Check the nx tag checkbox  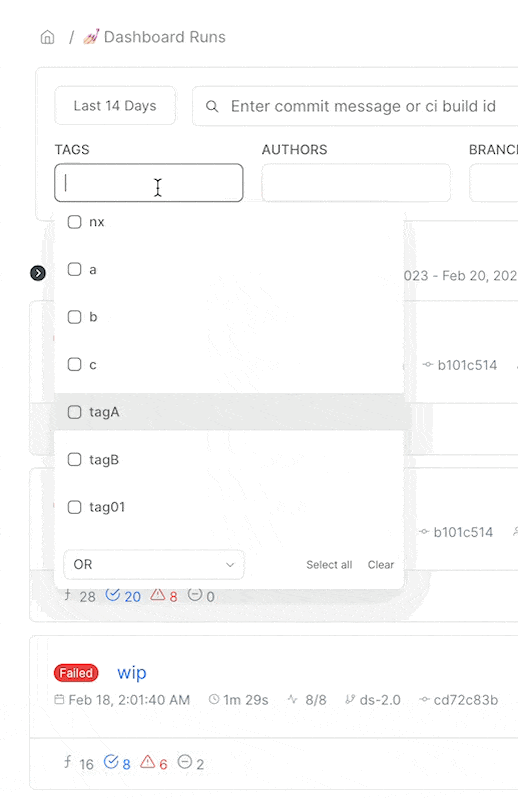75,222
